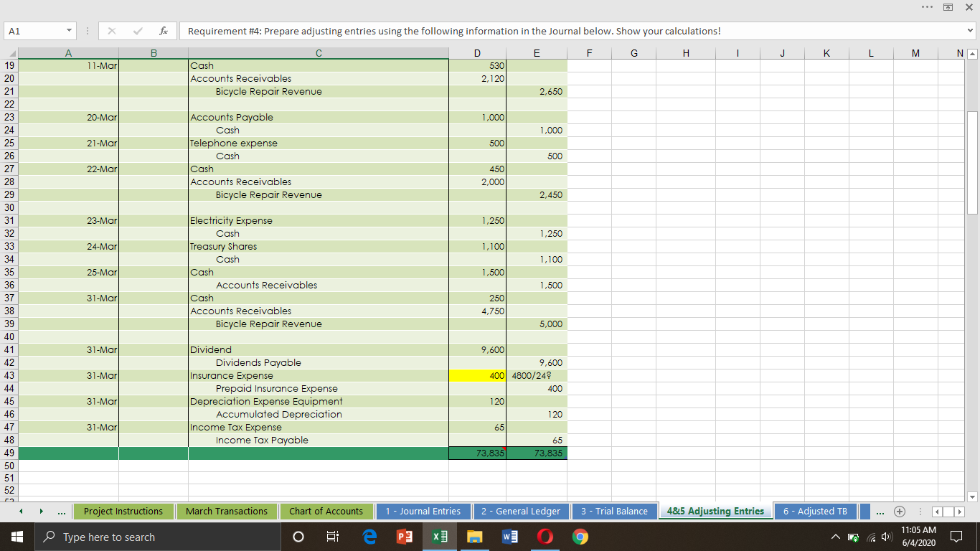Launch Chrome from the taskbar
Image resolution: width=980 pixels, height=551 pixels.
click(x=580, y=536)
